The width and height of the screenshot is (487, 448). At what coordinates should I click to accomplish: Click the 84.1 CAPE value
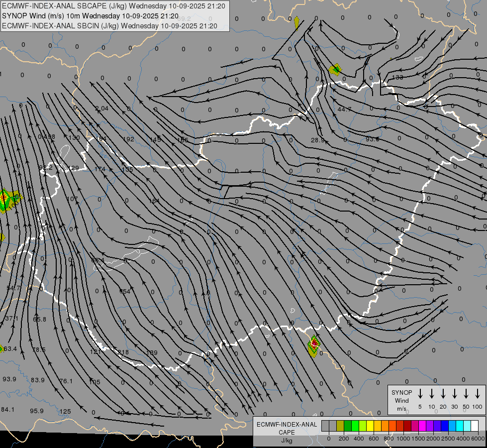pos(8,410)
